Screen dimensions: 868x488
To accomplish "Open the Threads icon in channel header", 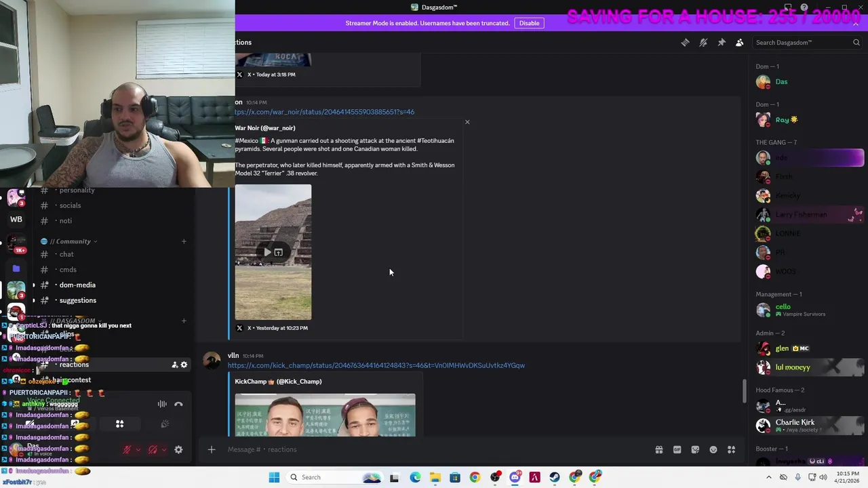I will pyautogui.click(x=685, y=42).
